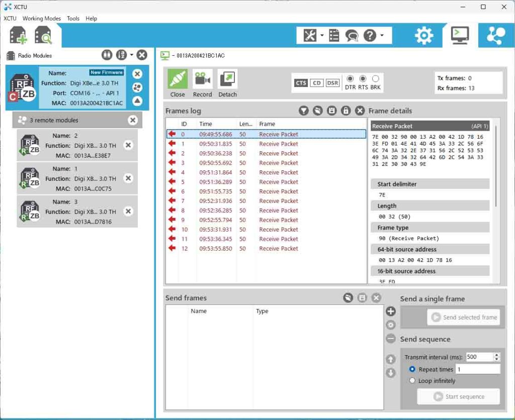Switch to Consoles working mode monitor
The width and height of the screenshot is (515, 420).
coord(460,36)
